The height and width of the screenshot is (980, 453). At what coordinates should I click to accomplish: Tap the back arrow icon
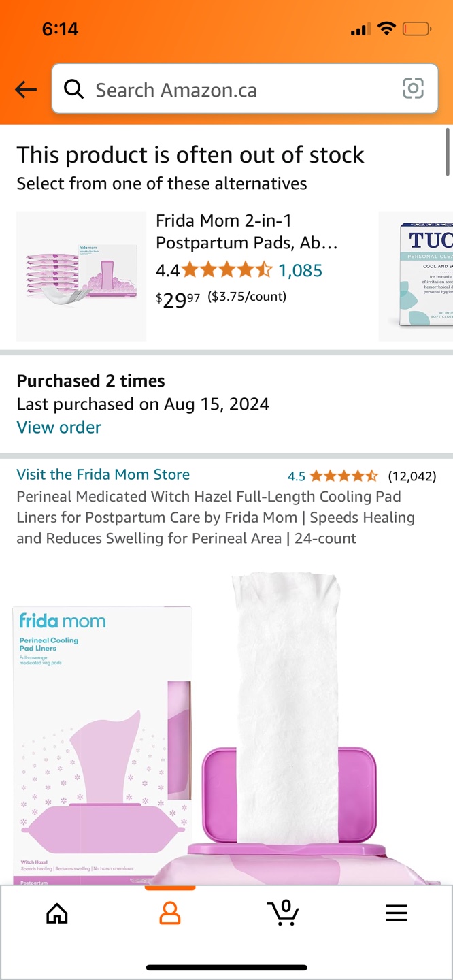coord(26,89)
